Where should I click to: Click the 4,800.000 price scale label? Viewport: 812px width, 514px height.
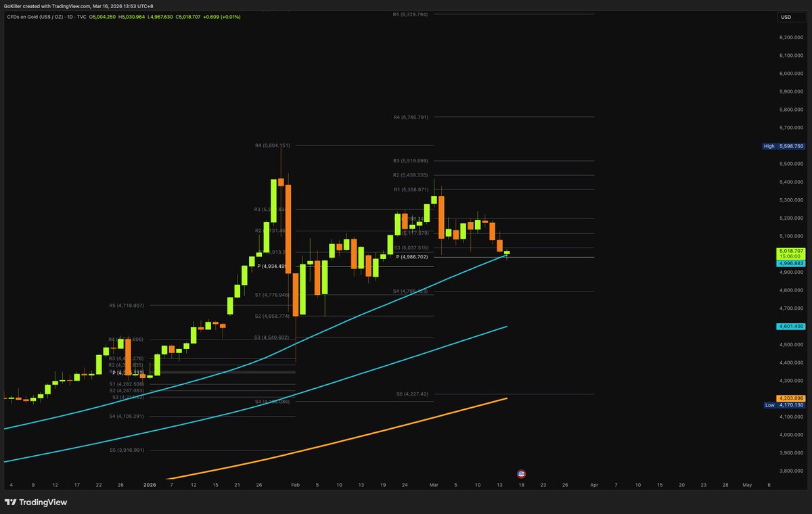pos(790,290)
